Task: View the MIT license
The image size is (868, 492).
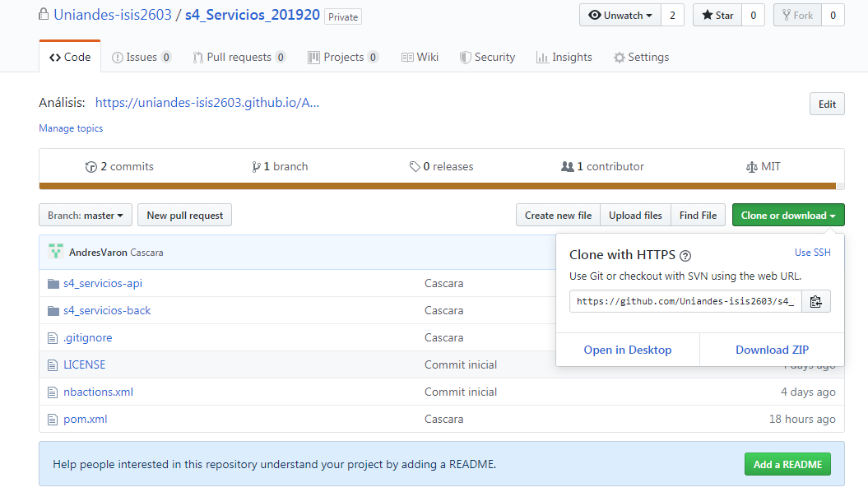Action: pos(764,166)
